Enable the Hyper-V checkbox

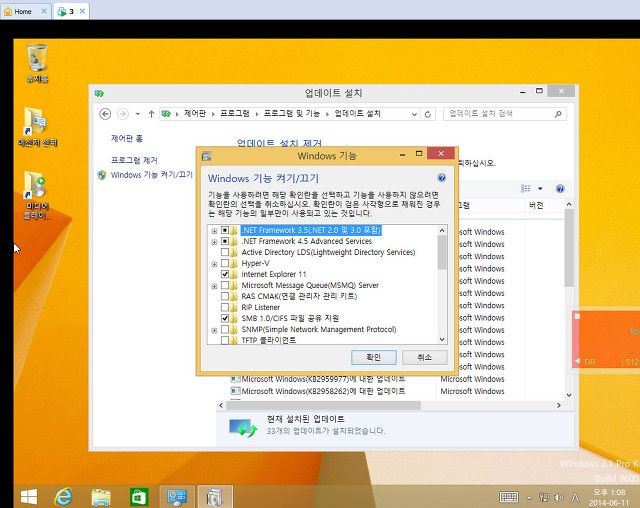[x=224, y=263]
